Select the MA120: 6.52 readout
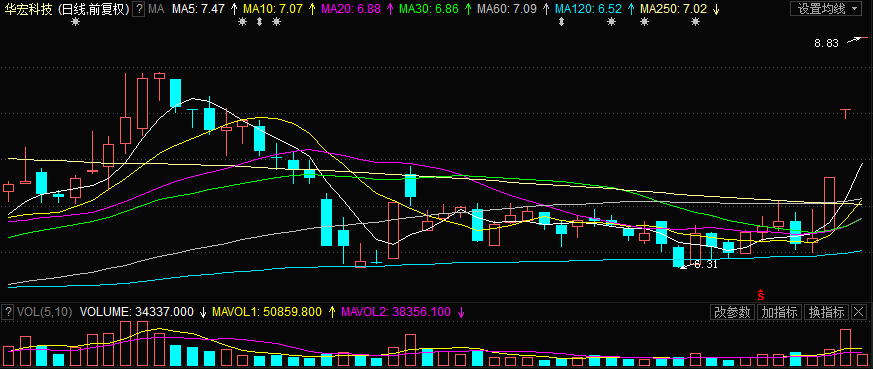 (x=587, y=8)
